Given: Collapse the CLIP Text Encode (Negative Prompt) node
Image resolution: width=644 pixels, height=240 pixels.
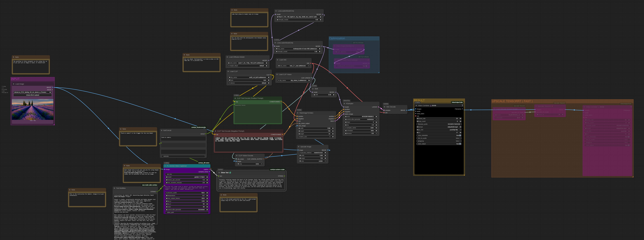Looking at the screenshot, I should tap(215, 131).
